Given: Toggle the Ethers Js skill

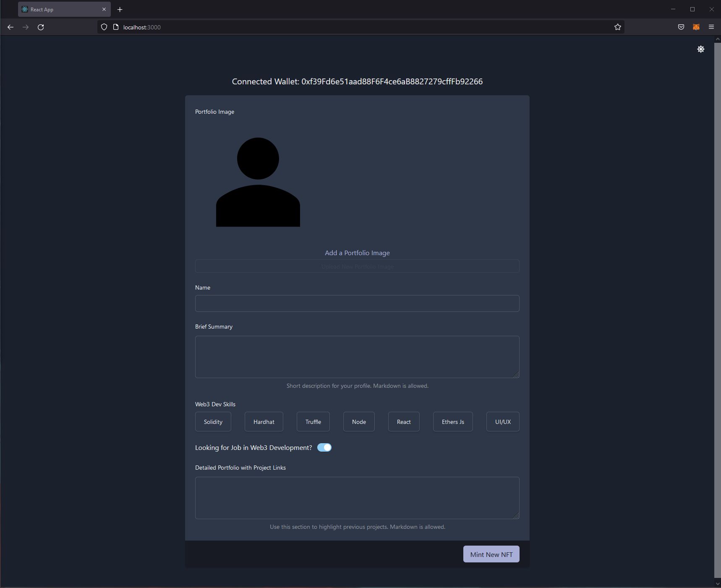Looking at the screenshot, I should click(x=453, y=422).
